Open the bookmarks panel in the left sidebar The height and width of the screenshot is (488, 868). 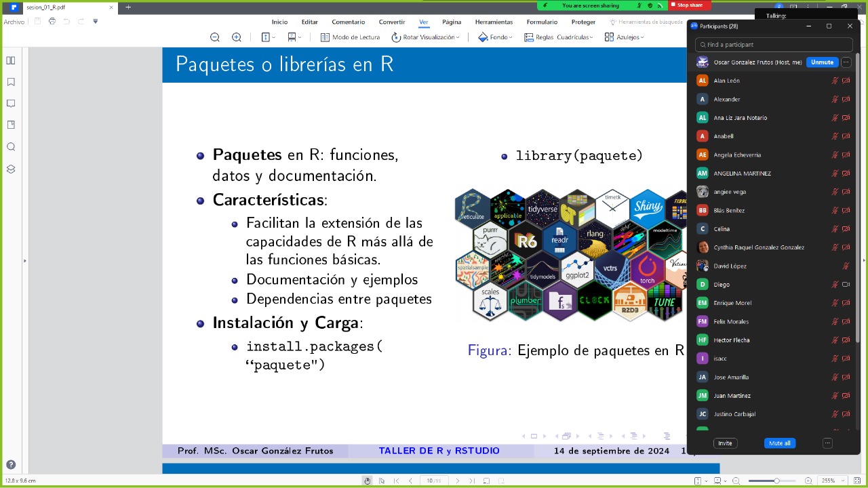pos(11,82)
